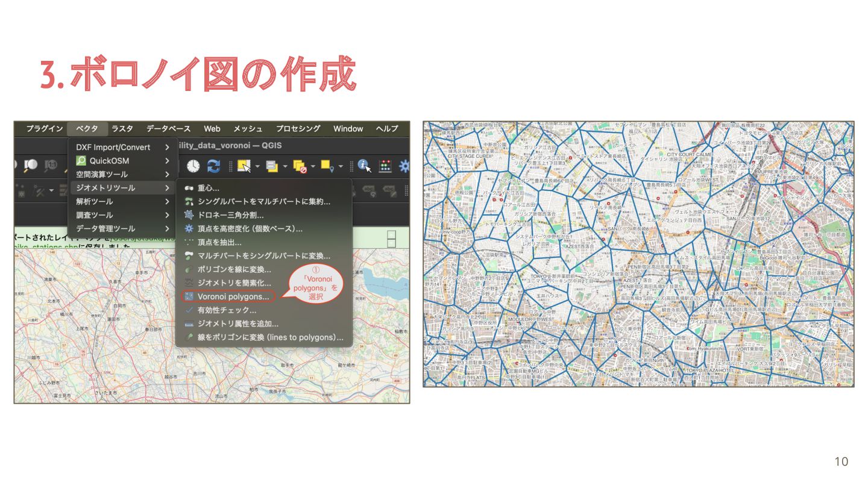Click the Select Features by Value form icon

[271, 165]
